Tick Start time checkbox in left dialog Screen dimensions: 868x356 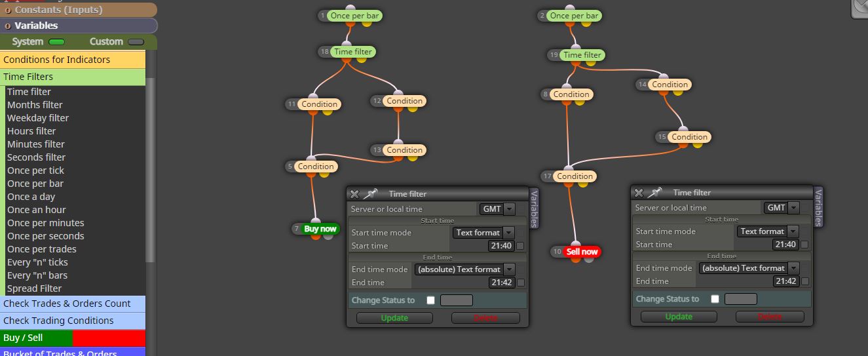tap(520, 246)
